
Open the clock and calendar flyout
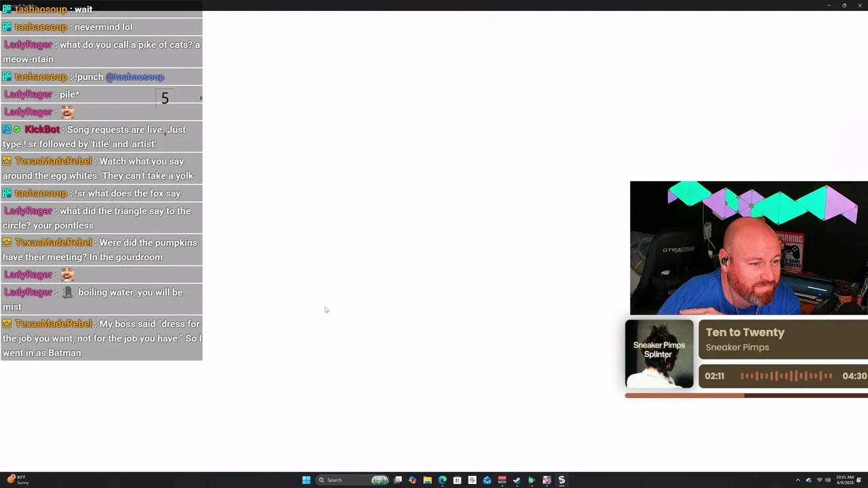tap(844, 480)
